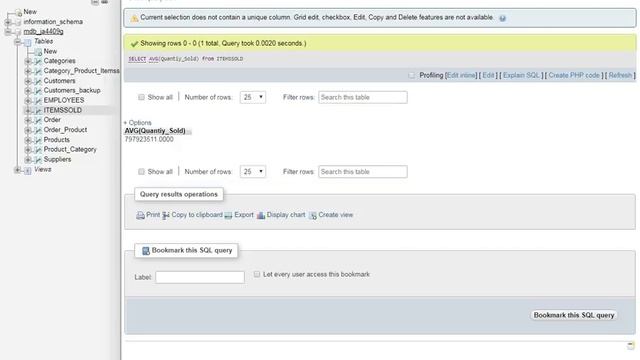Click the Product_Category table icon
This screenshot has height=360, width=640.
pos(38,150)
